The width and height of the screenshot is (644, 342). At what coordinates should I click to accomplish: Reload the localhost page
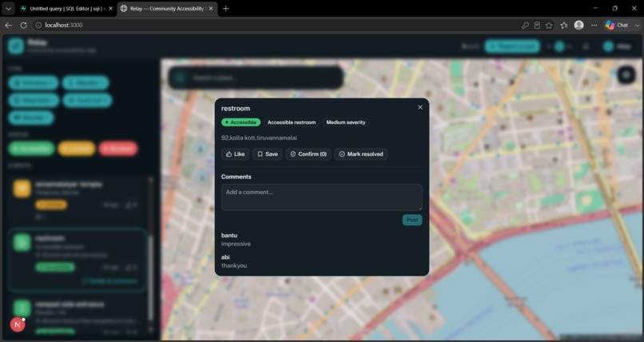point(23,25)
